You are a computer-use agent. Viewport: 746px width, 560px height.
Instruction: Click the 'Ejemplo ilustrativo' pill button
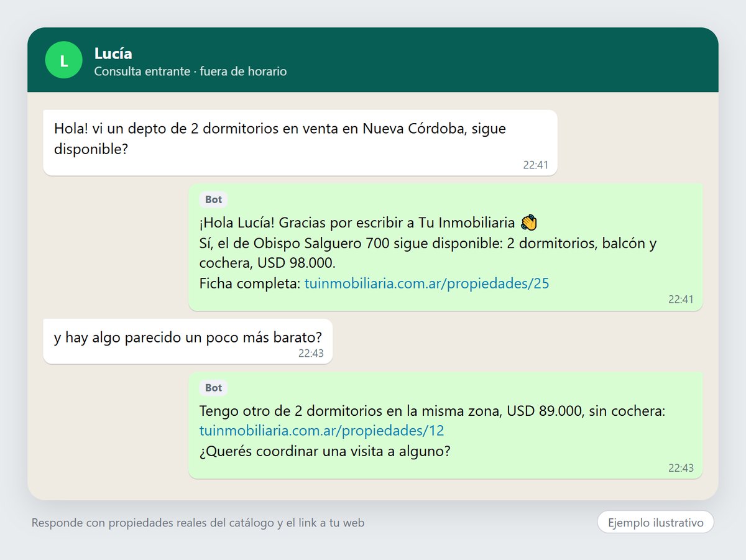pyautogui.click(x=656, y=523)
